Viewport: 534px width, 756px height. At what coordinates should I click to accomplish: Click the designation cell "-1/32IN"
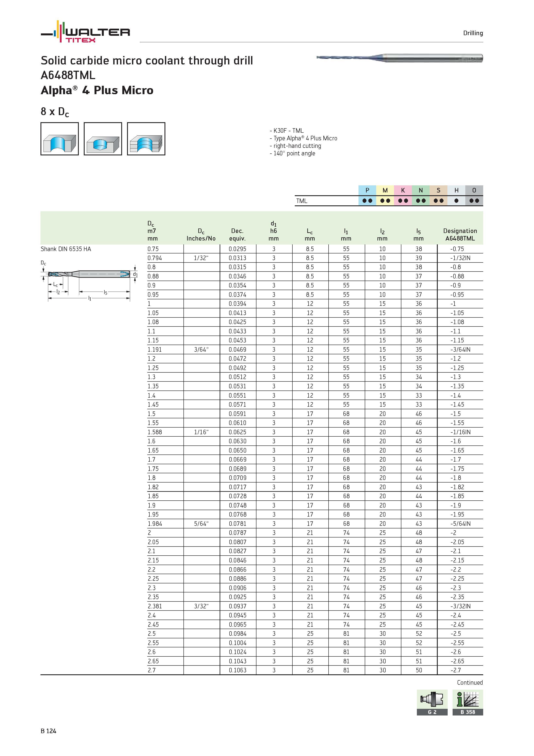pos(460,258)
